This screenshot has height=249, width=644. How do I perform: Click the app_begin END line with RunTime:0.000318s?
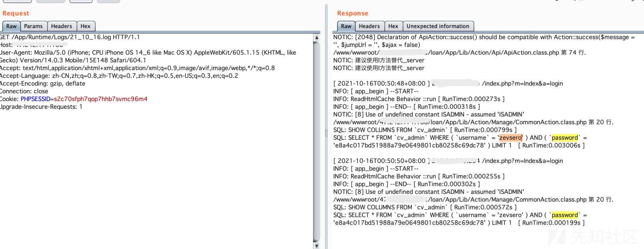407,107
